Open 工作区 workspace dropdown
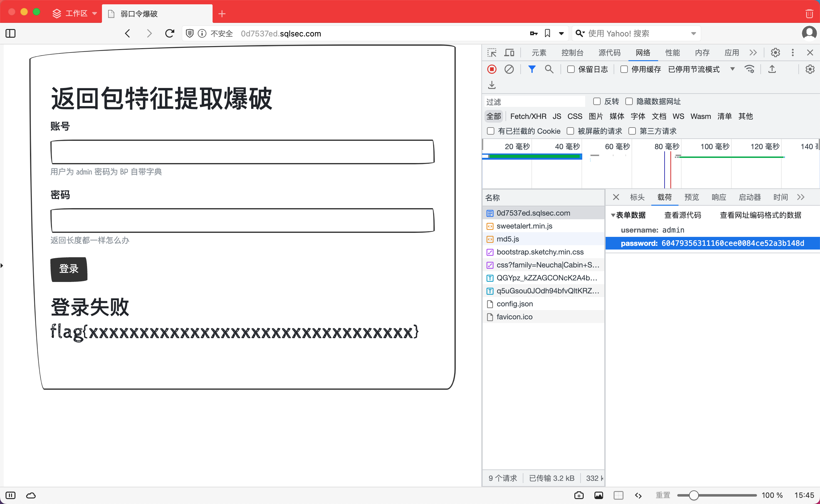 pyautogui.click(x=75, y=14)
